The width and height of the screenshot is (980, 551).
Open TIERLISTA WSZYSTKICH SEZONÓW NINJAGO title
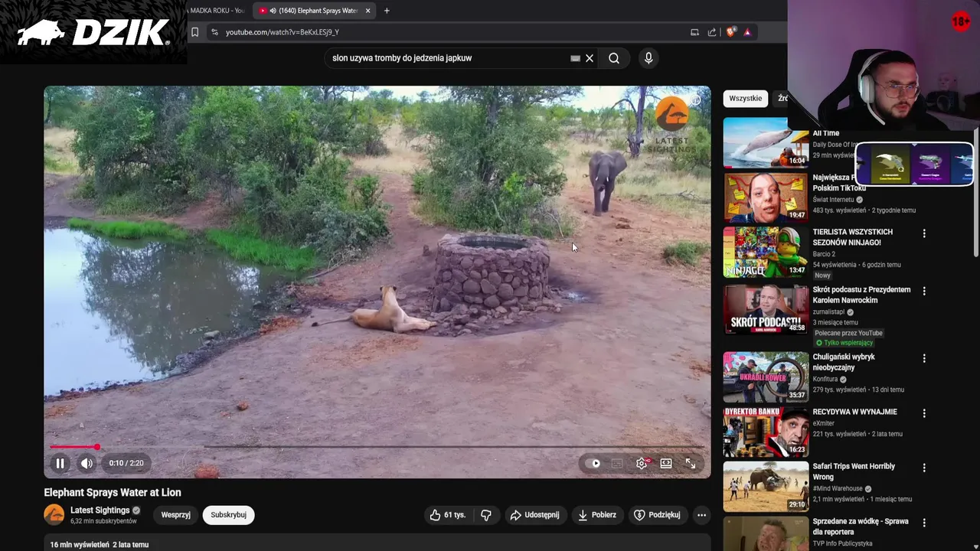(852, 237)
